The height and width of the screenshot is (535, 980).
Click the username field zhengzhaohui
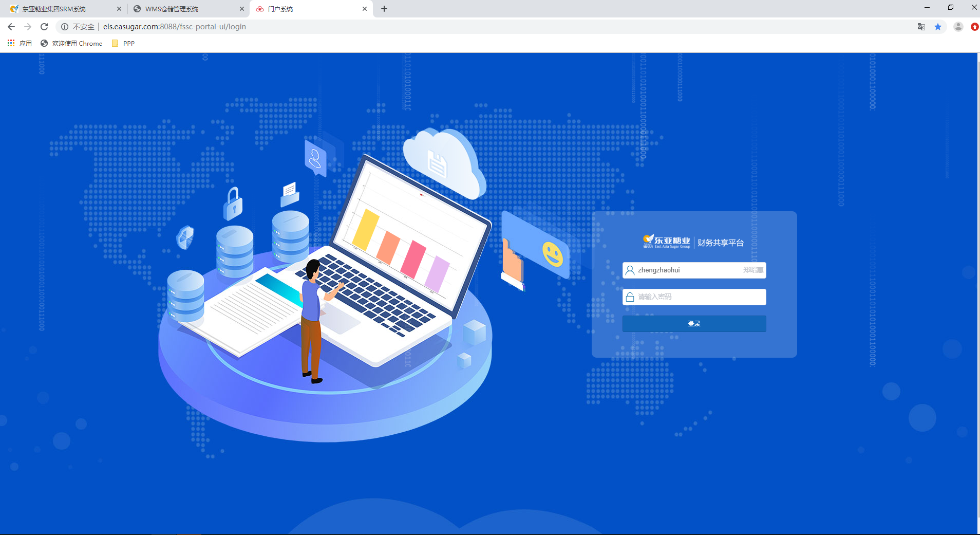[x=694, y=270]
